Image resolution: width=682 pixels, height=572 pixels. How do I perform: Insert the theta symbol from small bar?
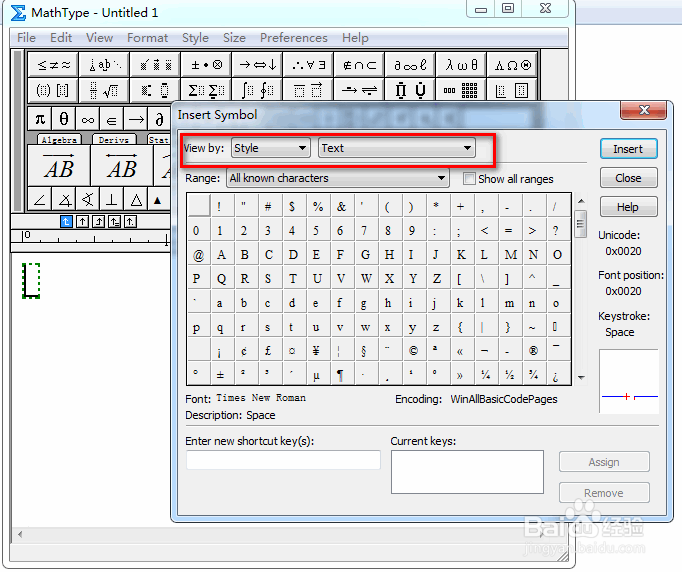click(64, 119)
